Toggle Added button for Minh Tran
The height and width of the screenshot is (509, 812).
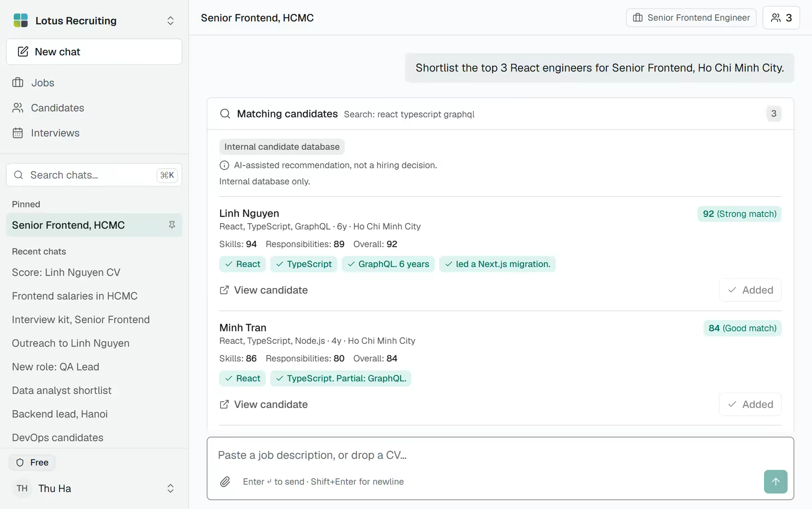751,404
